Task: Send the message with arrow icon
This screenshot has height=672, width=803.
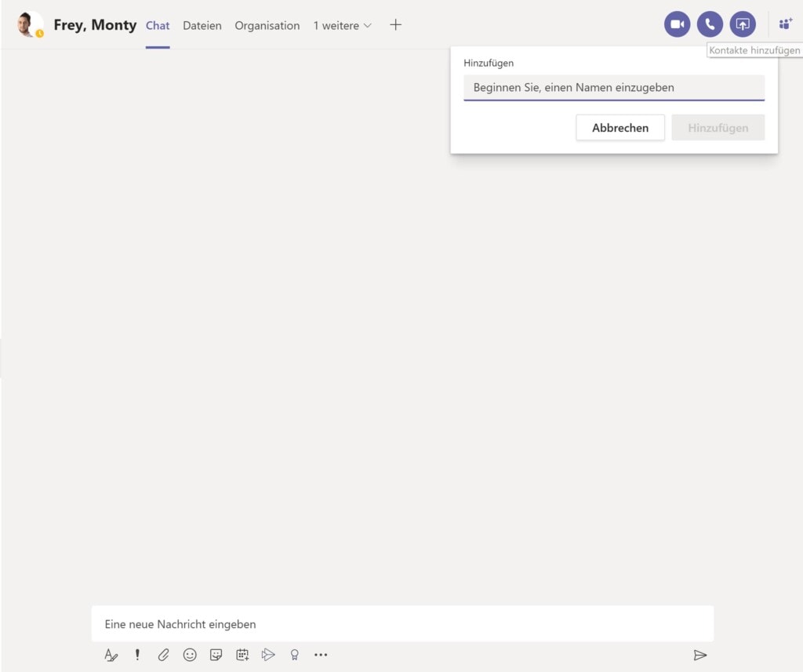Action: [700, 655]
